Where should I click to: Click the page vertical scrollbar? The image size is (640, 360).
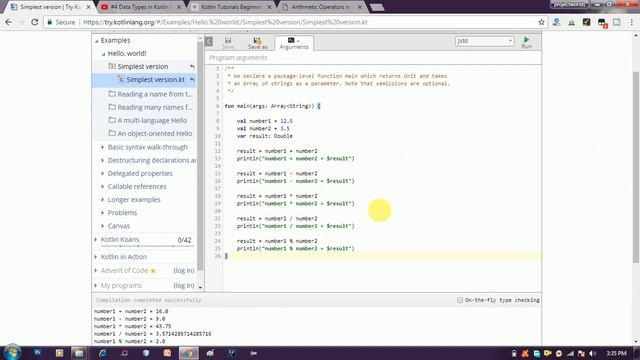click(636, 167)
